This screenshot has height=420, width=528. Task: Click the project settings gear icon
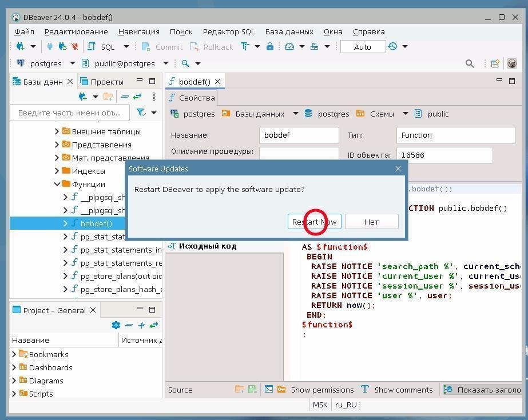click(x=116, y=325)
